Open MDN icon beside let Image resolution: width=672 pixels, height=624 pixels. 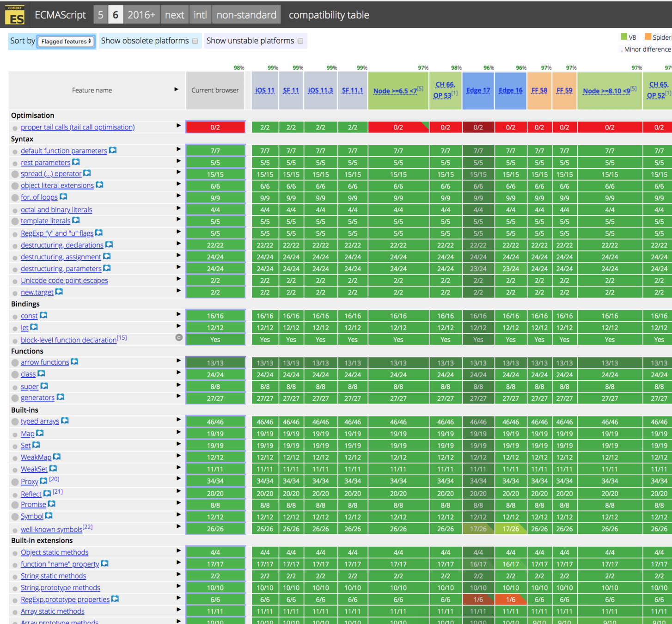tap(34, 327)
